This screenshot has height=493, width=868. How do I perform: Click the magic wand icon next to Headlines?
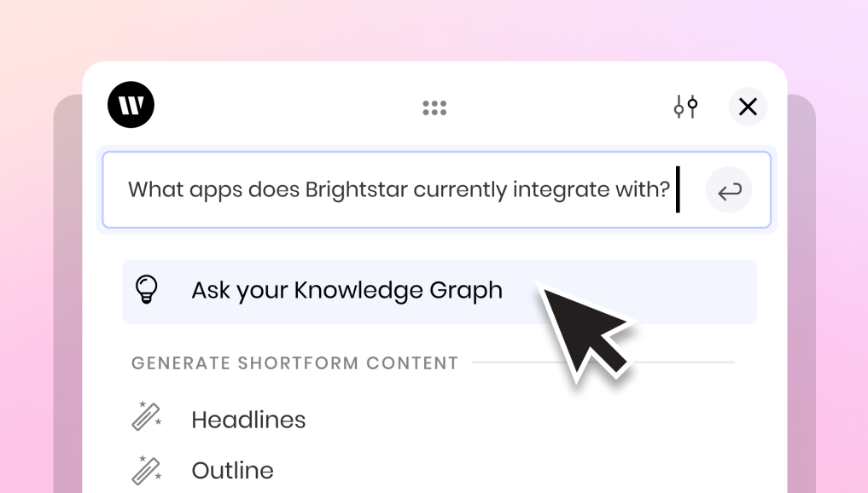[x=147, y=416]
